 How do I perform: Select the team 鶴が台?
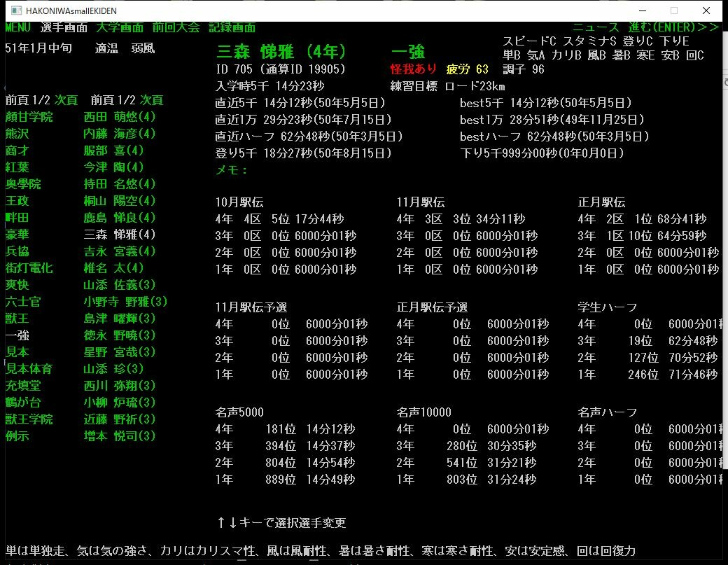click(23, 402)
